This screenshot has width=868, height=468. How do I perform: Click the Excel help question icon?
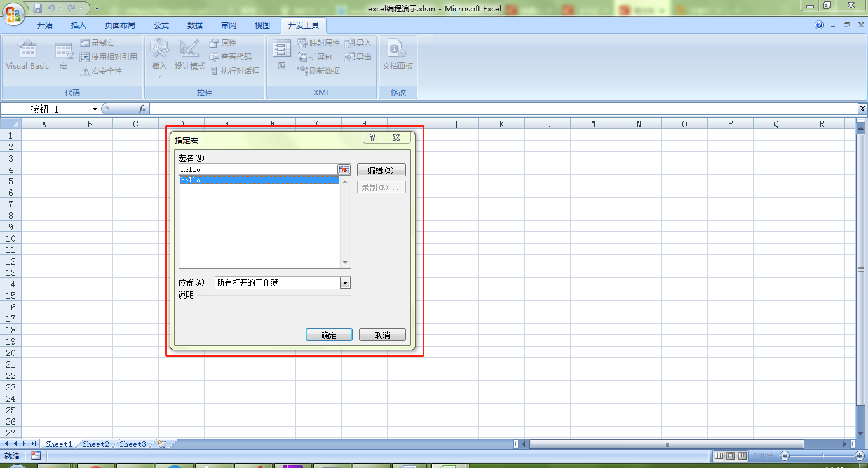point(819,25)
